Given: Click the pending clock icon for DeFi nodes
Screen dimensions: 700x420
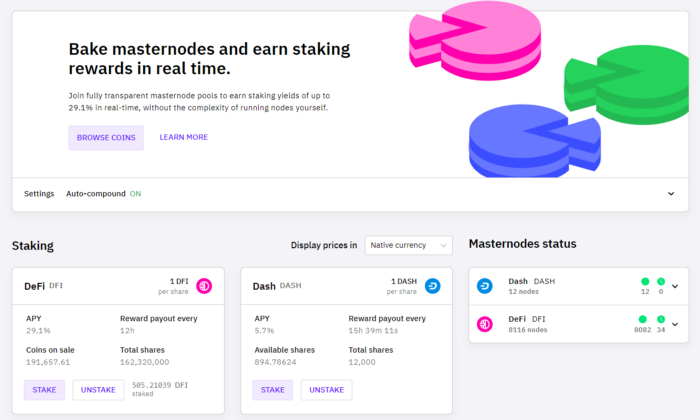Looking at the screenshot, I should click(661, 319).
